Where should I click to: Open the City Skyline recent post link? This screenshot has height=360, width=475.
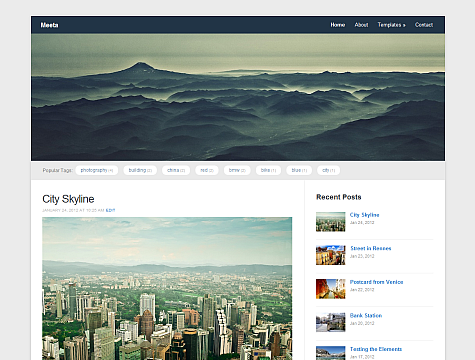pyautogui.click(x=364, y=215)
